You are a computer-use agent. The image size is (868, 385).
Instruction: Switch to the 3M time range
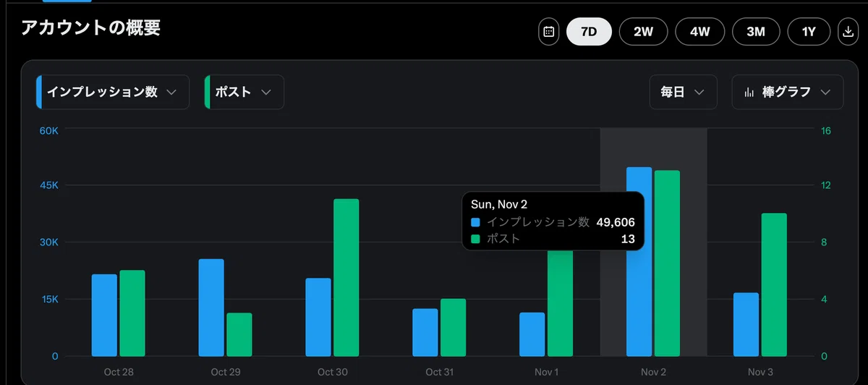[x=756, y=32]
